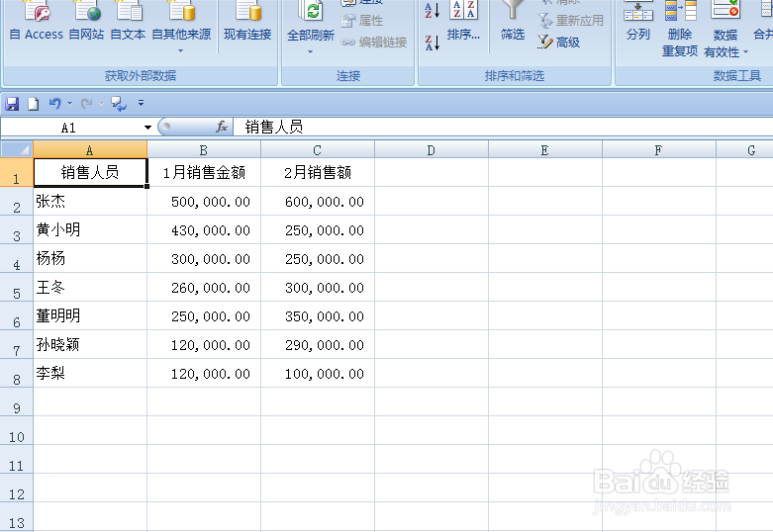
Task: Select cell value 500,000.00
Action: click(204, 201)
